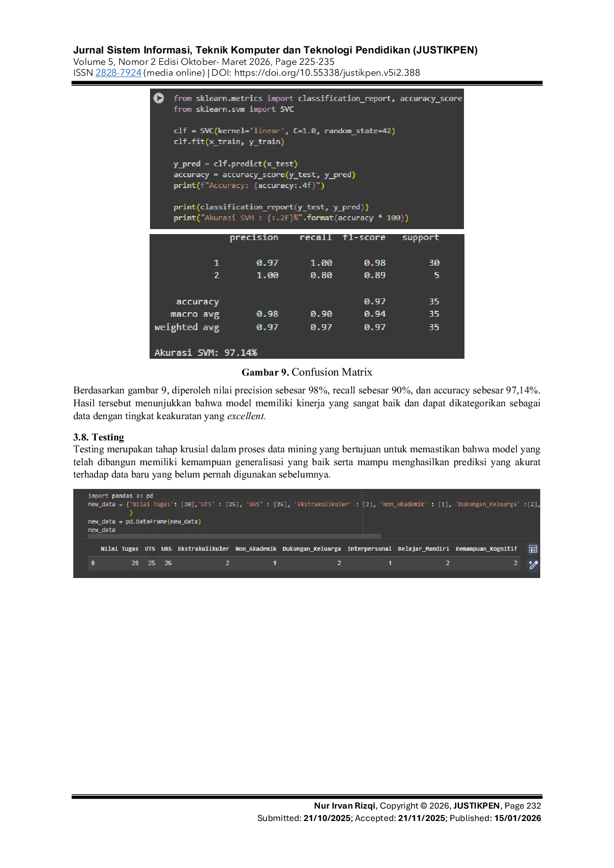Click the 'Interpersonal' column header
This screenshot has height=868, width=614.
point(369,549)
